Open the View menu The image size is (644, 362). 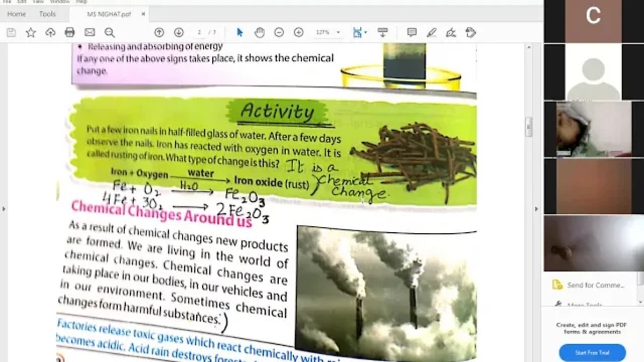[x=38, y=2]
